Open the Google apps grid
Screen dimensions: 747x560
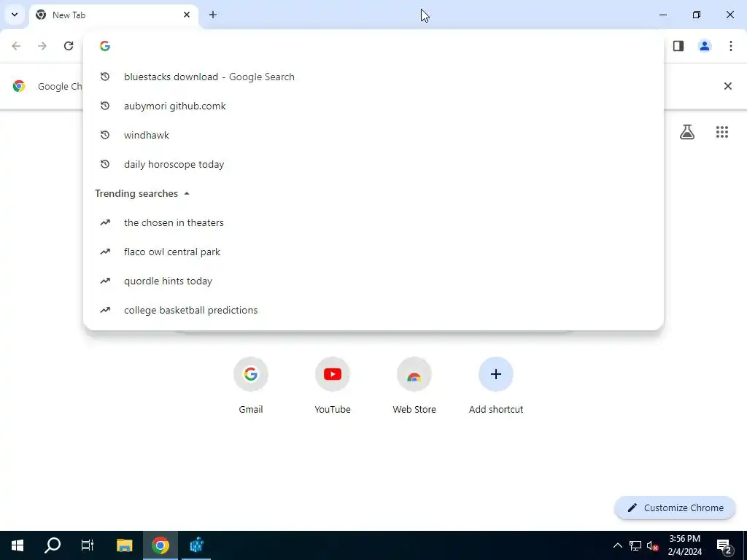pos(722,132)
